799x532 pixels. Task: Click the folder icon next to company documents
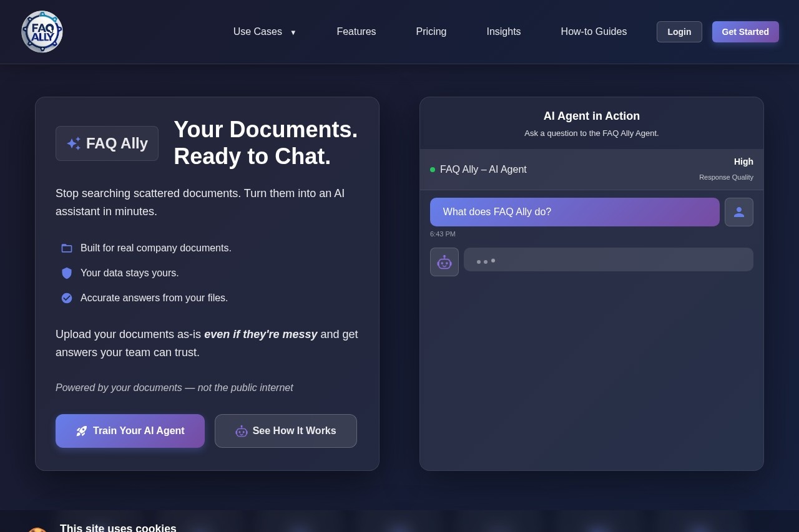(x=67, y=248)
